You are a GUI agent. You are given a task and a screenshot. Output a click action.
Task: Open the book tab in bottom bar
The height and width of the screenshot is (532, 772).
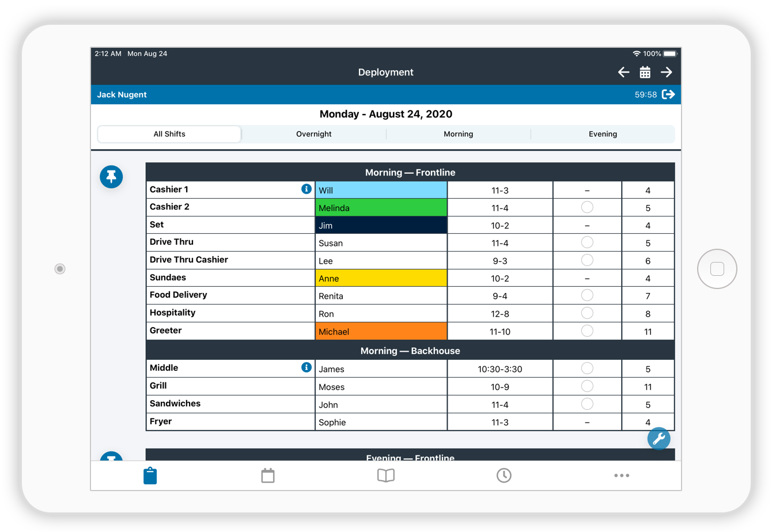coord(385,476)
